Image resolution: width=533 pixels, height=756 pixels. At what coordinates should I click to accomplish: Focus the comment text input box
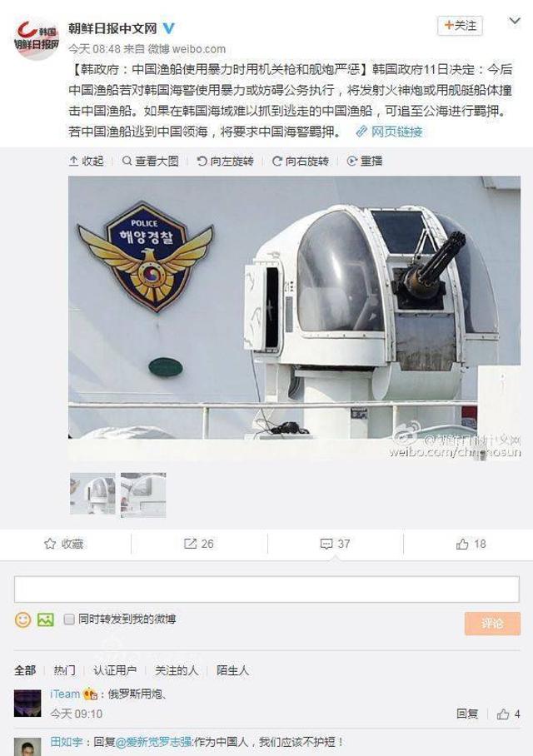coord(266,589)
